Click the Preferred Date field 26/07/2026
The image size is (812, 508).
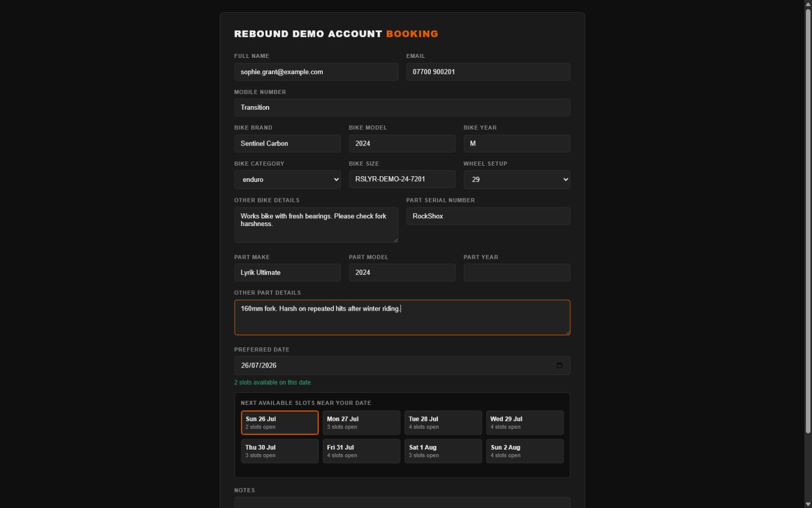(x=402, y=365)
